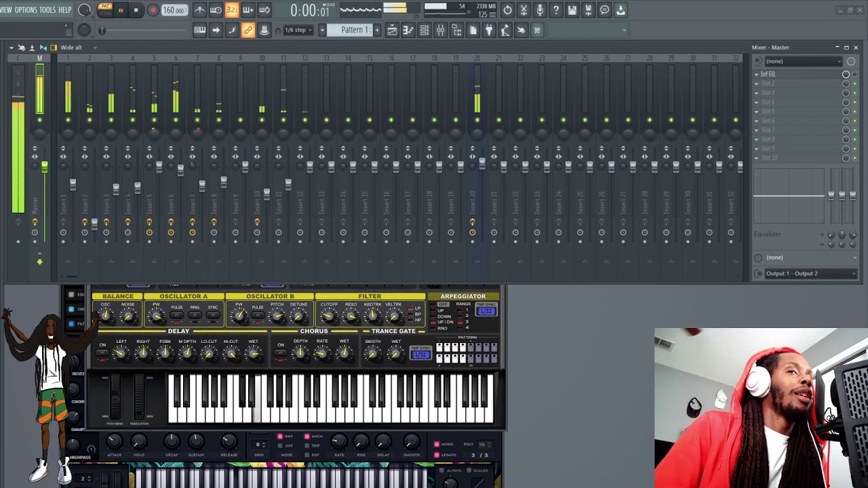Image resolution: width=868 pixels, height=488 pixels.
Task: Click the Trance Gate 1/32 display
Action: pos(420,354)
